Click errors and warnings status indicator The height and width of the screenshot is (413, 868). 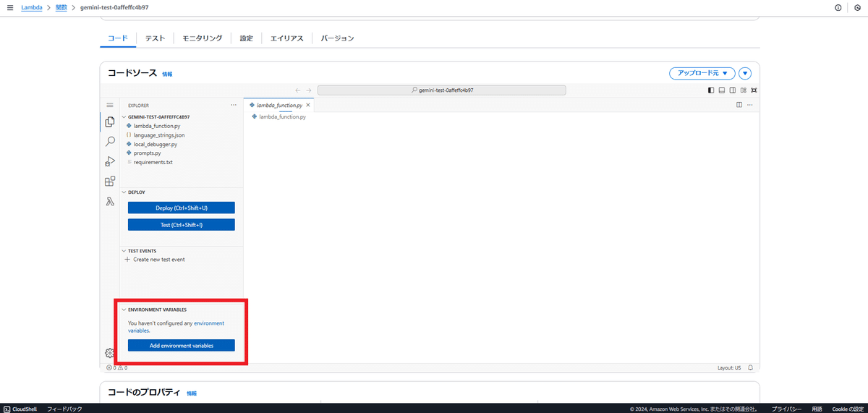coord(116,367)
